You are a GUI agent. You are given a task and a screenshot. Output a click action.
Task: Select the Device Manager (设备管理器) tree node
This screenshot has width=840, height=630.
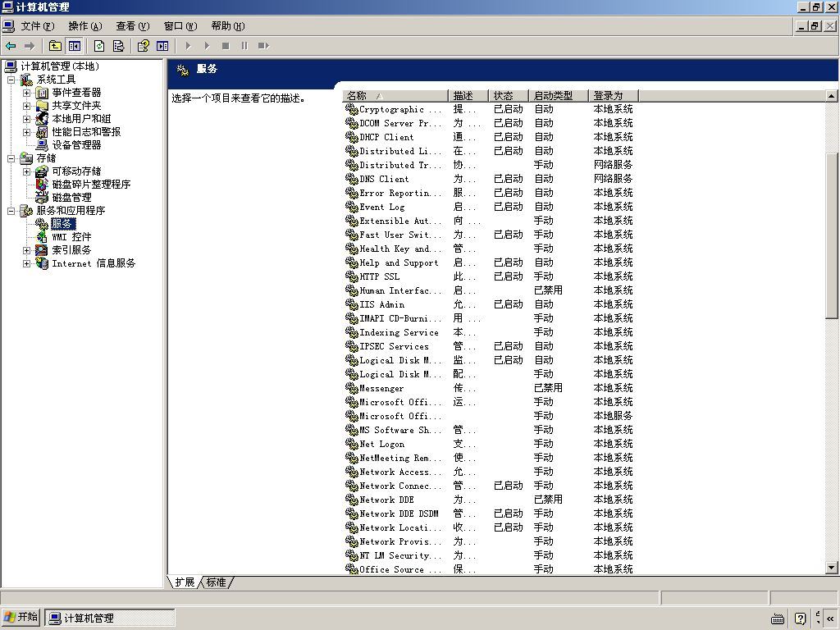76,145
